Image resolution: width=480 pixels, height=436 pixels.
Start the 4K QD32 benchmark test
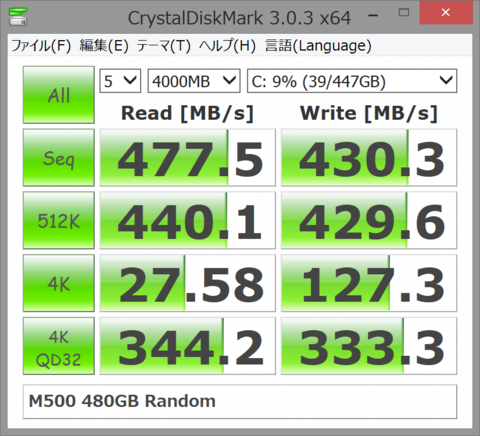pyautogui.click(x=59, y=346)
